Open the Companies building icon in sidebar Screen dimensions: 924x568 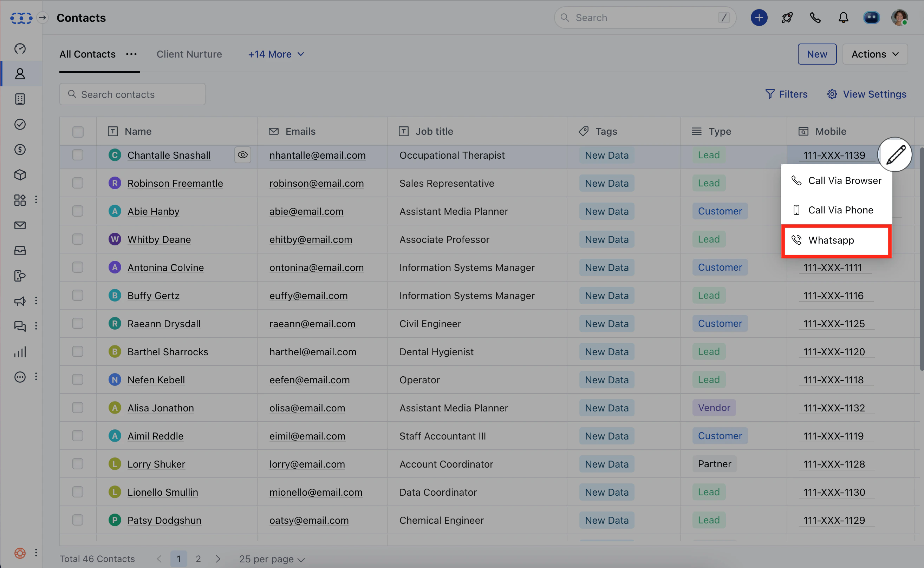[x=20, y=99]
